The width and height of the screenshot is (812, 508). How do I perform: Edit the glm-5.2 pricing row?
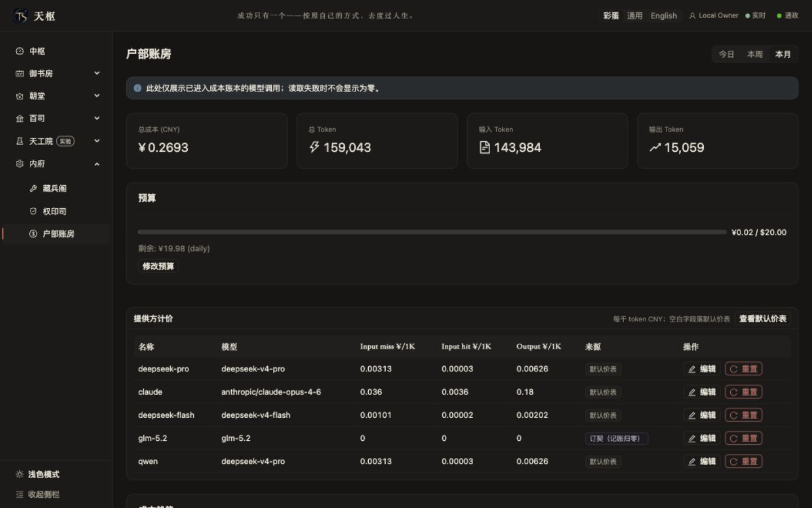point(702,439)
